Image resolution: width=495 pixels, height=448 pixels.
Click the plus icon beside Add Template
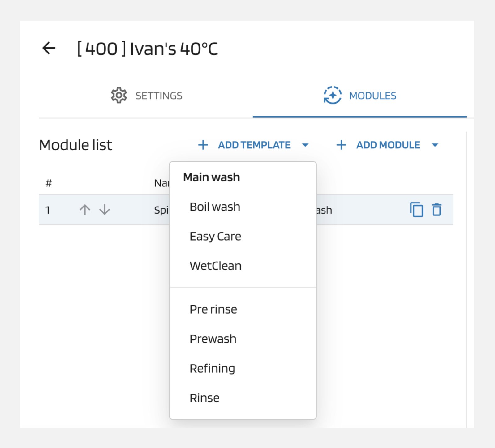[203, 145]
